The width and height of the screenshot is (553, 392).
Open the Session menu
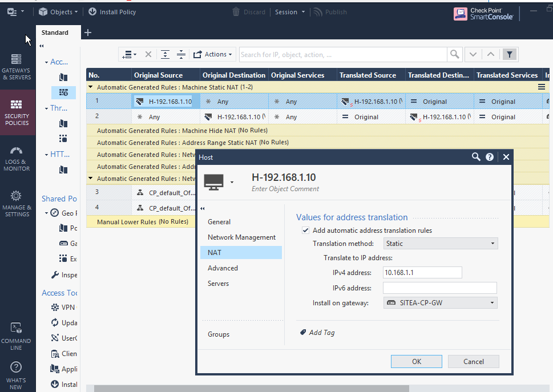pyautogui.click(x=290, y=12)
